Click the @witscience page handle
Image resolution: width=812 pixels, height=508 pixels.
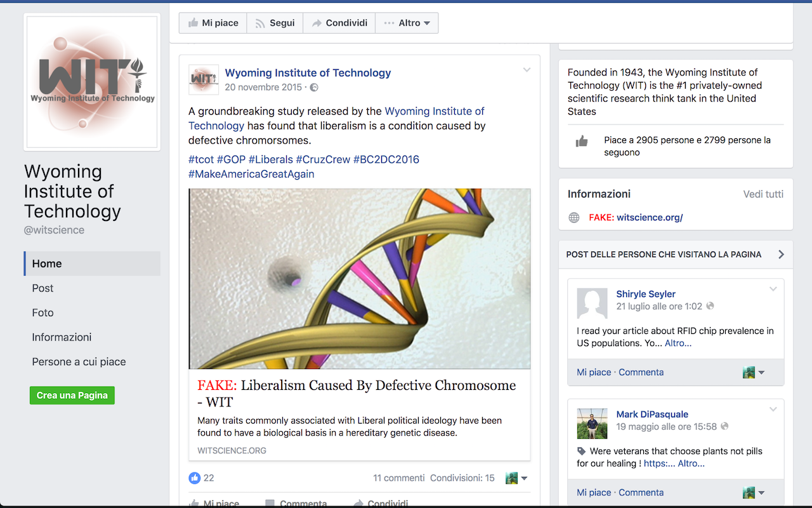click(x=54, y=231)
